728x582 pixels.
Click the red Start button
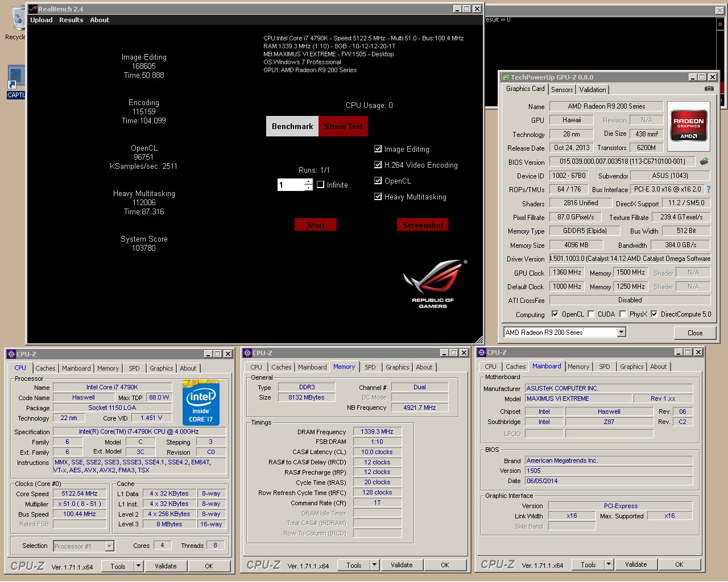(316, 225)
